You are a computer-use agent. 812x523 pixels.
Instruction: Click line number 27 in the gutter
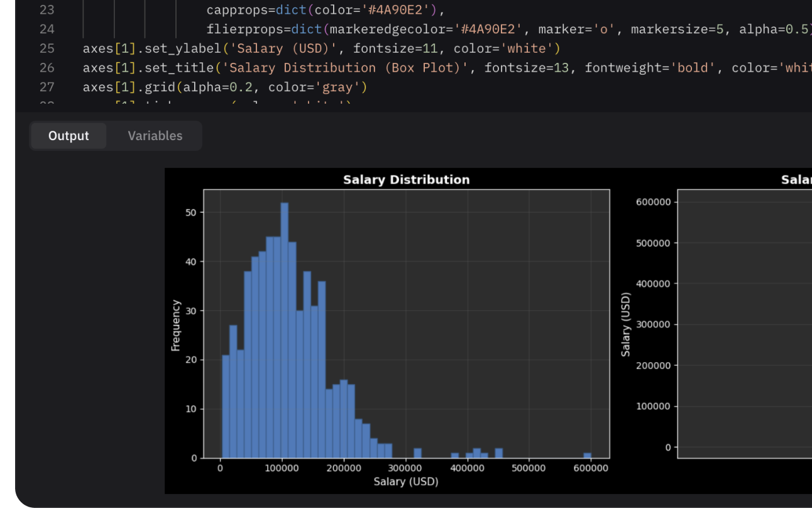[x=47, y=87]
